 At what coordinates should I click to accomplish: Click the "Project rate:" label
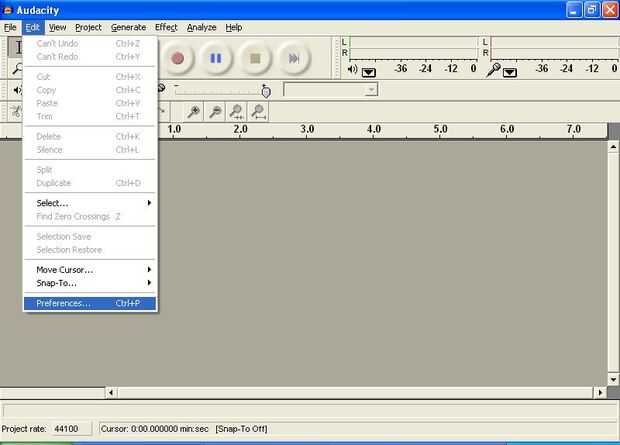coord(24,429)
